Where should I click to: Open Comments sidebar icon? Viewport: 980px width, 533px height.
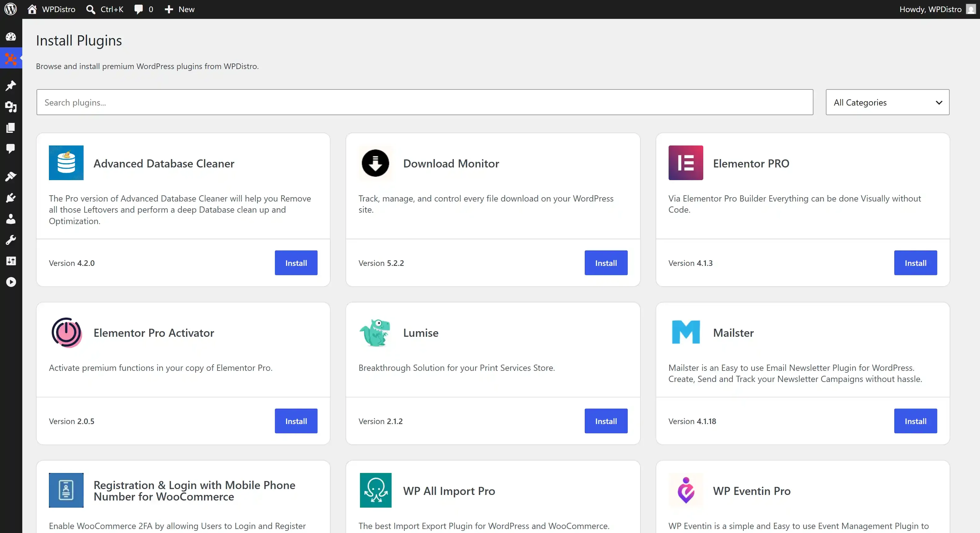pyautogui.click(x=11, y=148)
